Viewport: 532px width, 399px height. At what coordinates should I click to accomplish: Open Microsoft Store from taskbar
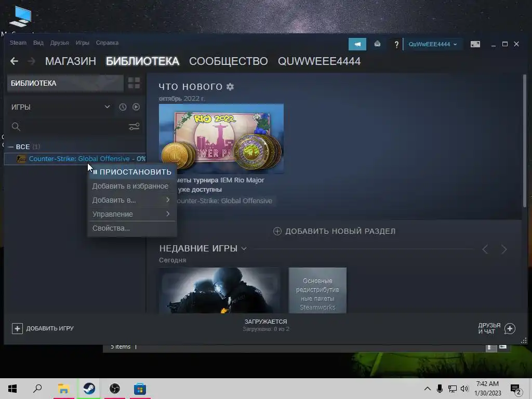click(x=140, y=389)
